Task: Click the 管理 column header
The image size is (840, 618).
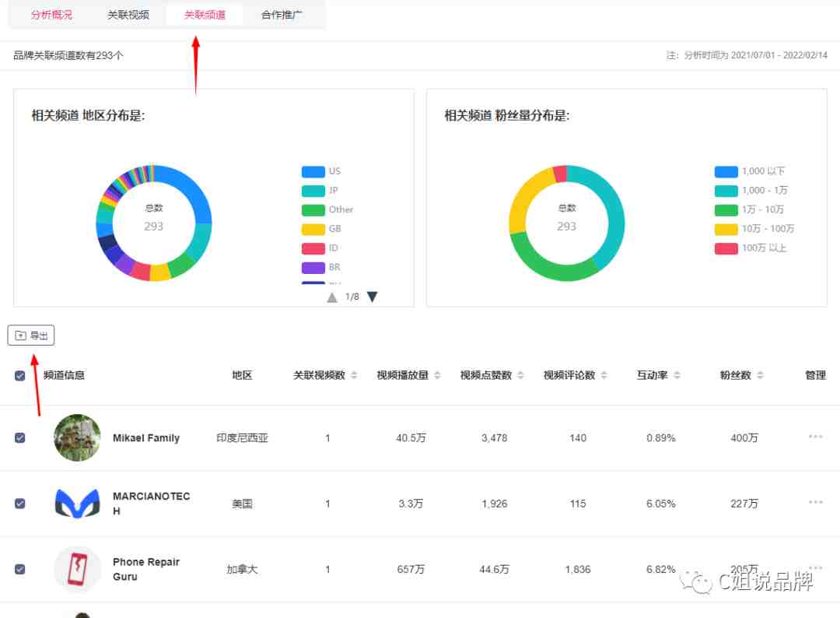Action: click(x=815, y=375)
